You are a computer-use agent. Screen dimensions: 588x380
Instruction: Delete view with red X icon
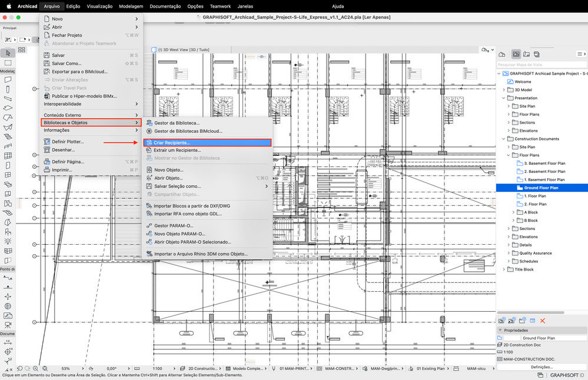[543, 321]
